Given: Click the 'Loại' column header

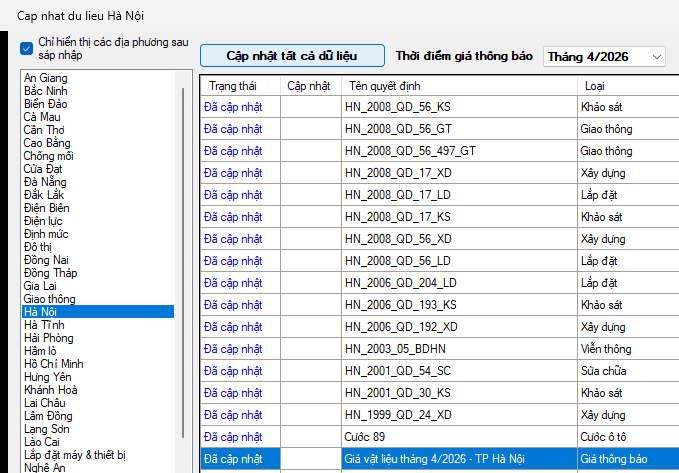Looking at the screenshot, I should coord(594,86).
